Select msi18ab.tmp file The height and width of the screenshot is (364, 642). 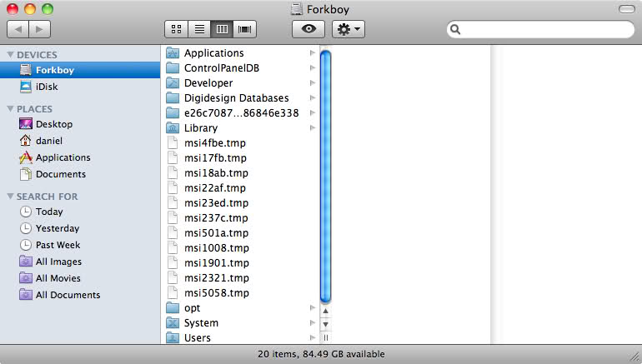tap(241, 173)
